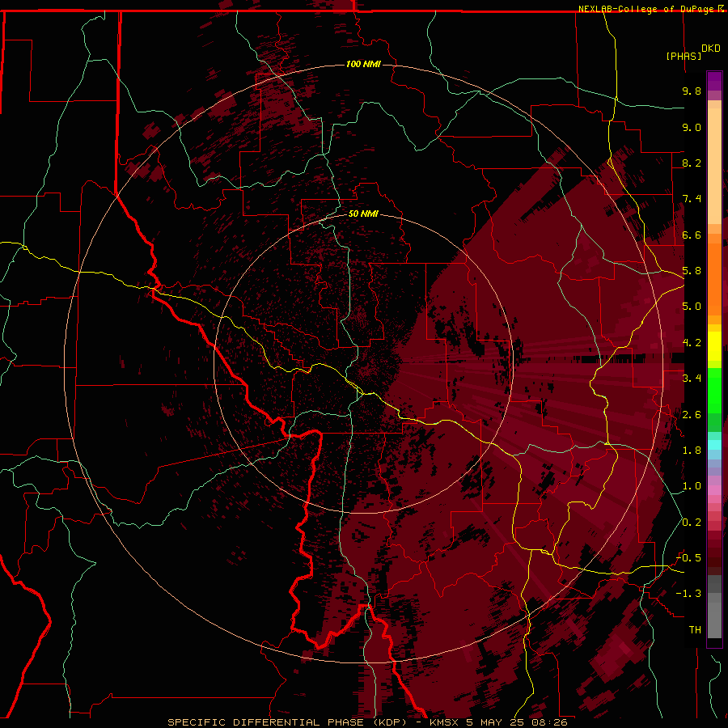
Task: Click the 5.0 scale value
Action: (x=692, y=307)
